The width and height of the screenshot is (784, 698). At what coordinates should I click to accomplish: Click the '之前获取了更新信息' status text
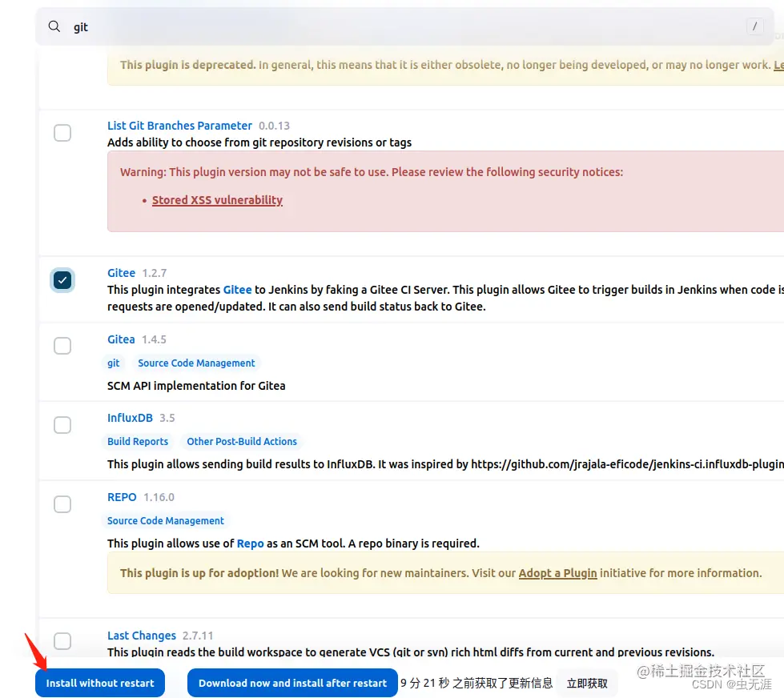502,683
